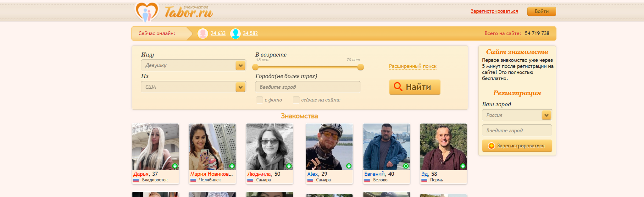Screen dimensions: 644x197
Task: Click the Войти login button
Action: pos(541,11)
